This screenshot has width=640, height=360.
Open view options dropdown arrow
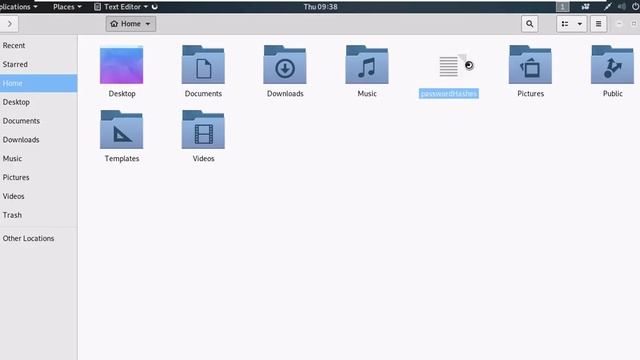point(580,24)
